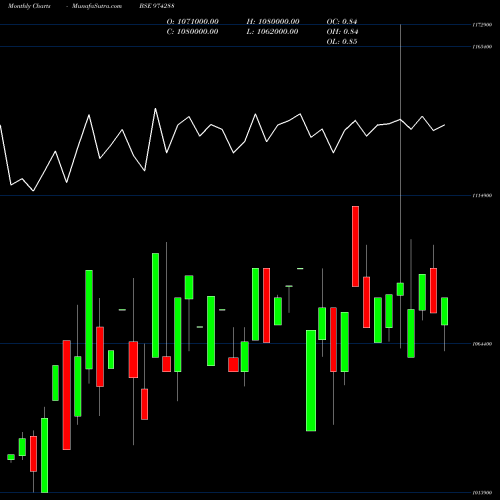Click the 'MunafaSutra.com' label
The height and width of the screenshot is (500, 500).
tap(97, 6)
